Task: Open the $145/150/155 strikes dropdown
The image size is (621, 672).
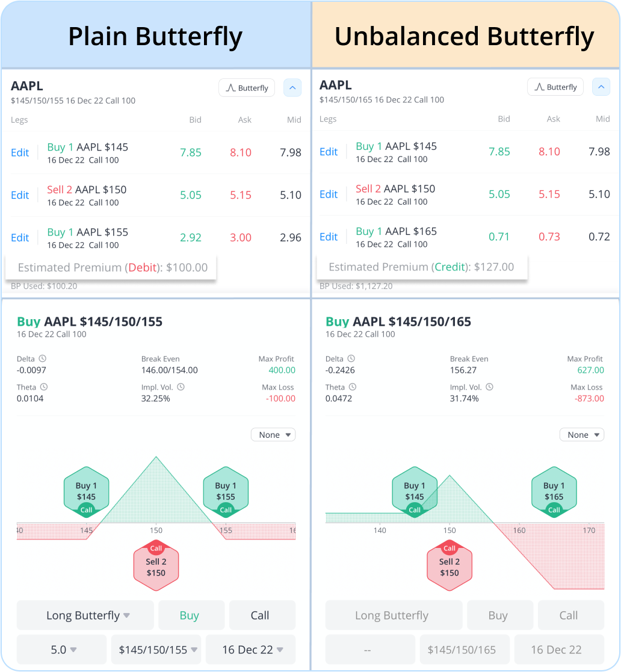Action: click(158, 650)
